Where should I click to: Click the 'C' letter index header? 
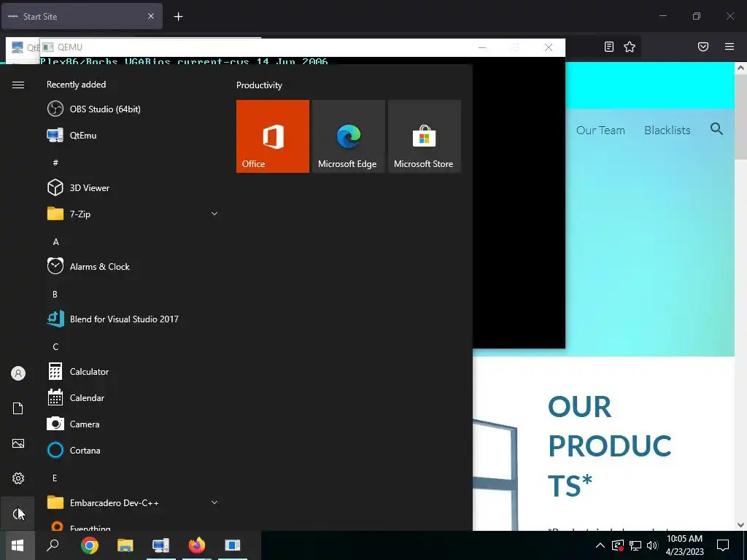coord(55,346)
